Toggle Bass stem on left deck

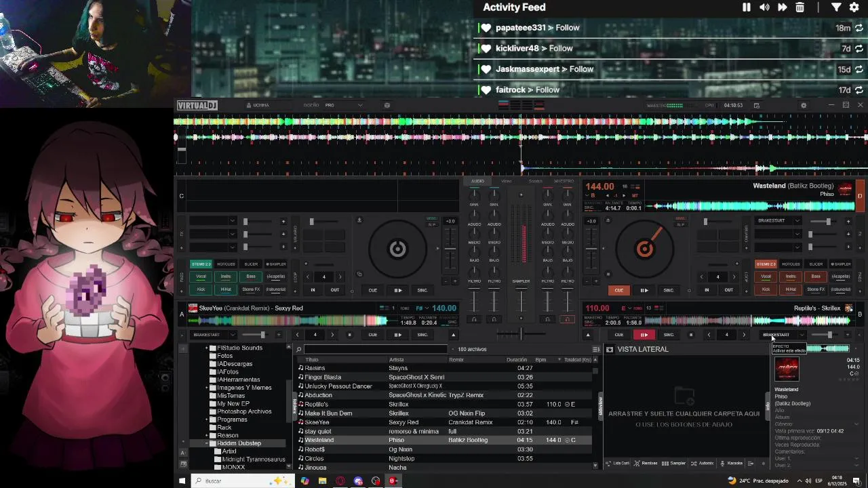tap(251, 277)
